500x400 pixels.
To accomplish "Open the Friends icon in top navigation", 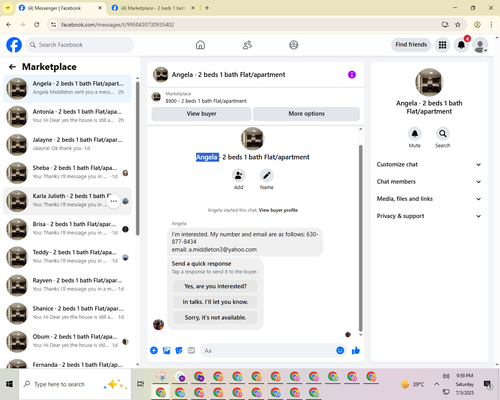I will coord(247,45).
